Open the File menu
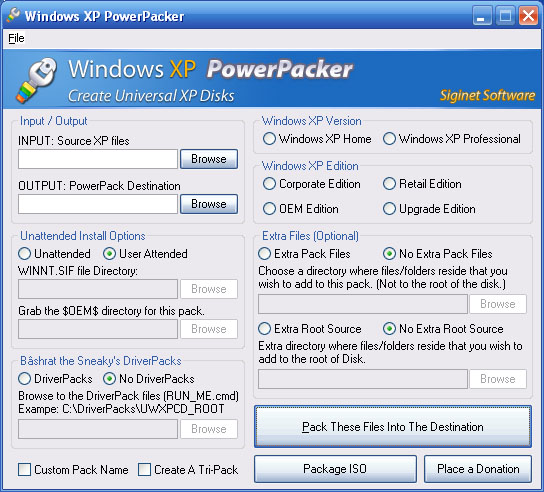Viewport: 544px width, 492px height. 16,38
